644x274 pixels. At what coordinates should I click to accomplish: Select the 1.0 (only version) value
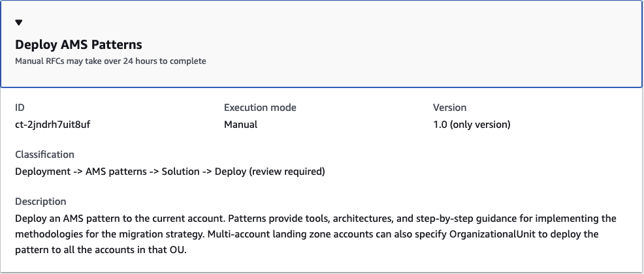coord(472,124)
